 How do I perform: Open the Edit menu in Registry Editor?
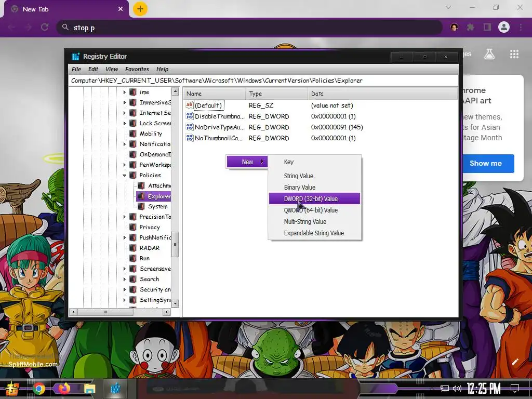pos(94,69)
